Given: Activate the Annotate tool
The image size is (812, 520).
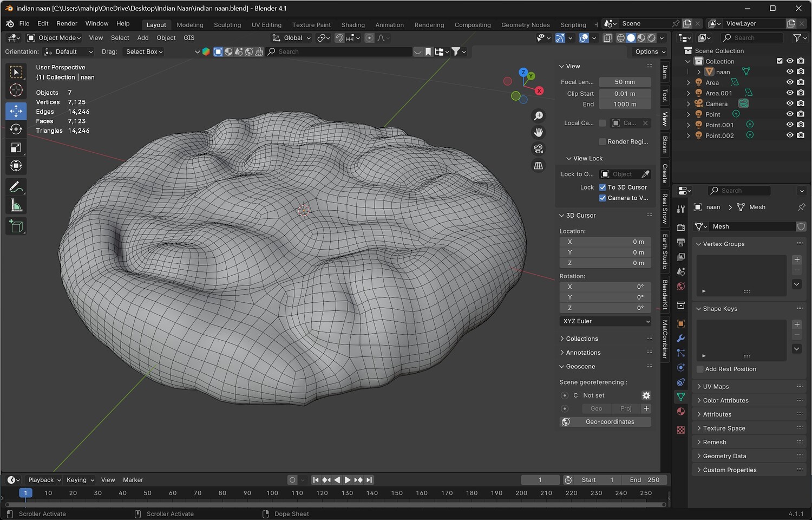Looking at the screenshot, I should coord(16,187).
